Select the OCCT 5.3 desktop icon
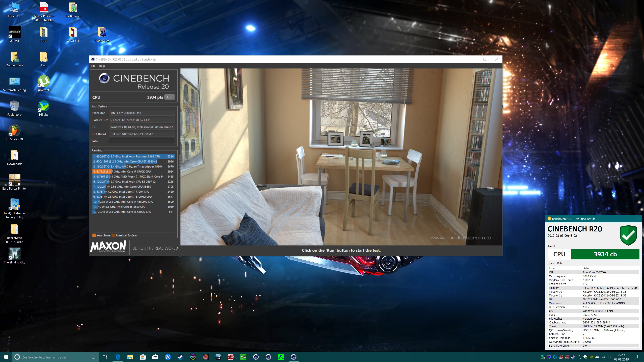Screen dimensions: 644x362 (73, 34)
